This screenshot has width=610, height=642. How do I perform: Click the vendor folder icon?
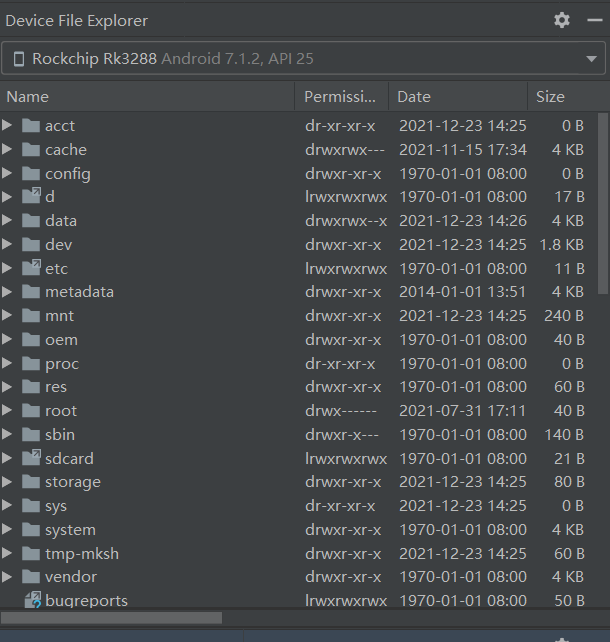pos(31,576)
